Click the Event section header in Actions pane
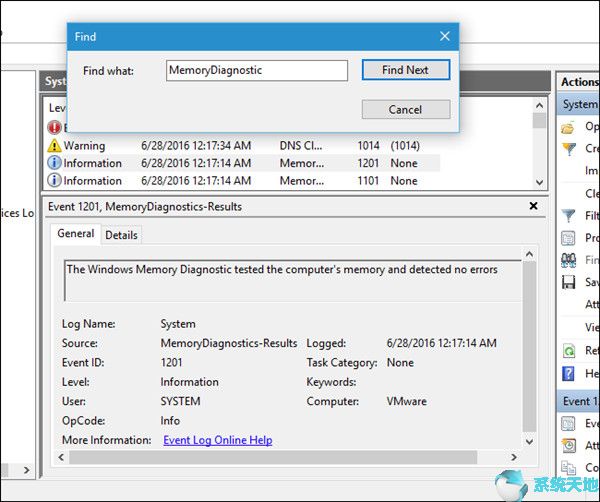 pyautogui.click(x=579, y=401)
